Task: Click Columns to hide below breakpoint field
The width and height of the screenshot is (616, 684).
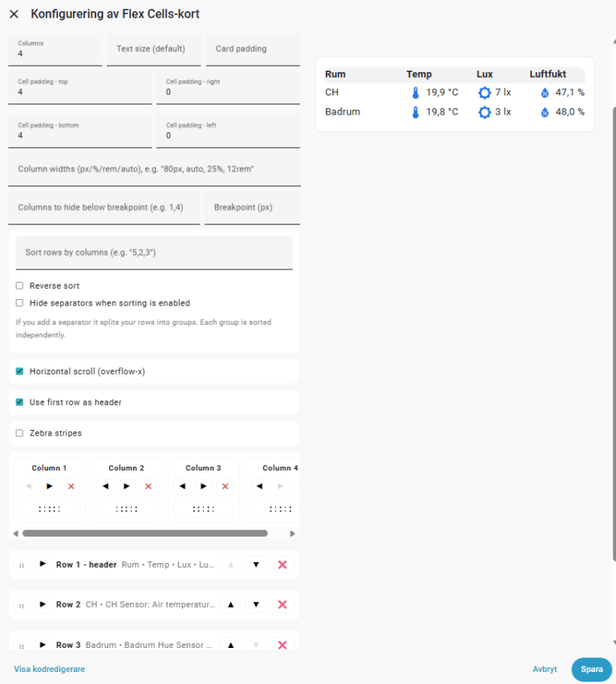Action: click(103, 208)
